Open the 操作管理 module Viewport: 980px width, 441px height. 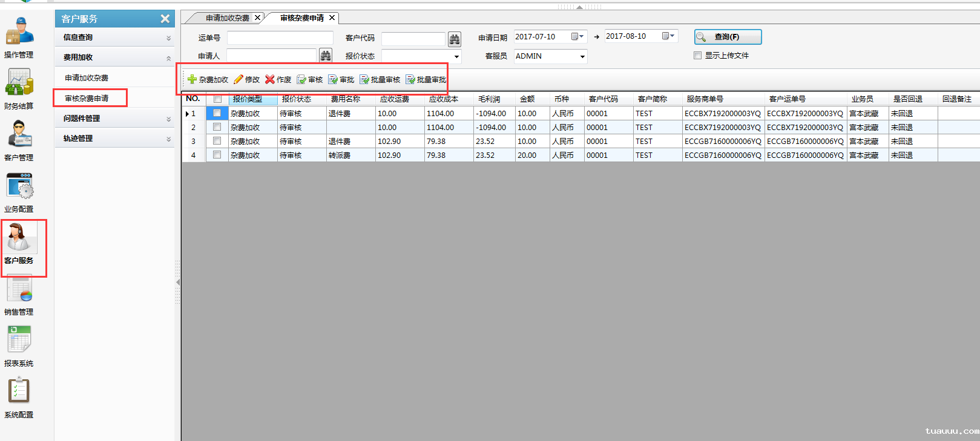point(19,38)
